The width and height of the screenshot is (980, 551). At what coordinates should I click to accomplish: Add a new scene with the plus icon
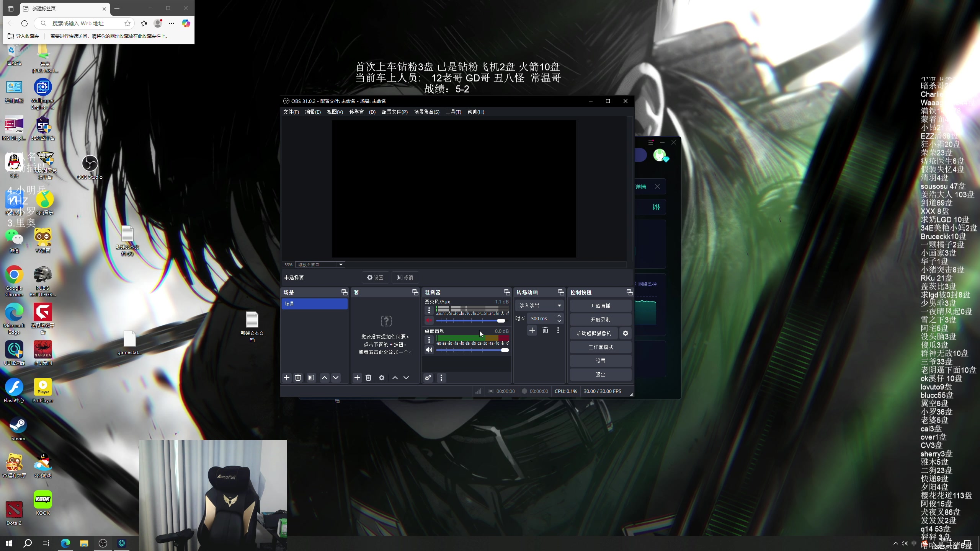click(287, 378)
